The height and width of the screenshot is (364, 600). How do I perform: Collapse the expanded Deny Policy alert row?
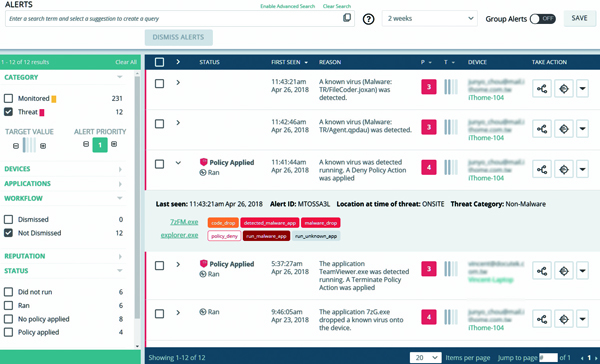click(x=178, y=163)
